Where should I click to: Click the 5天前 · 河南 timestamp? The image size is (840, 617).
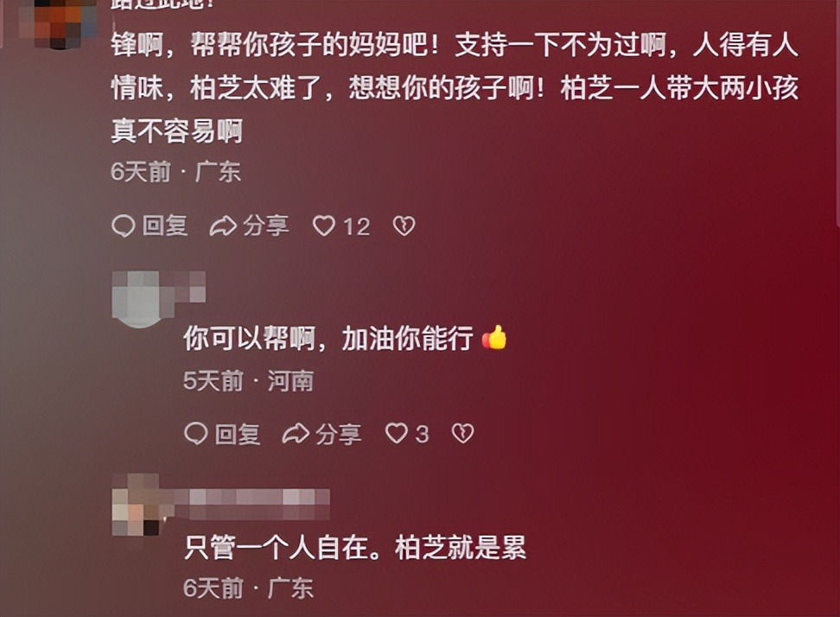pyautogui.click(x=248, y=381)
